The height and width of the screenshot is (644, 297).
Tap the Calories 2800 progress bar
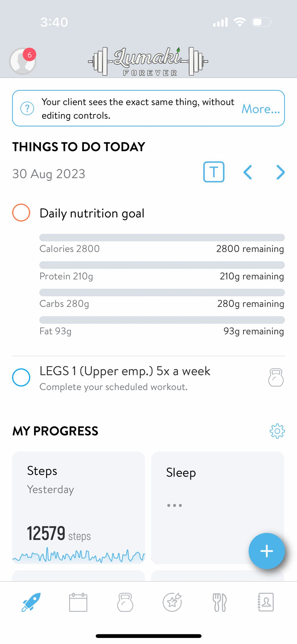[x=162, y=238]
